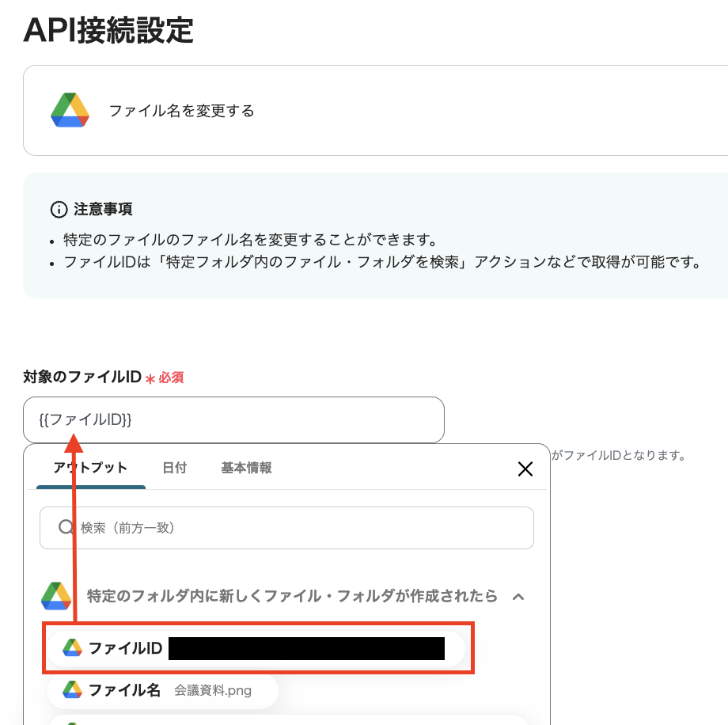728x725 pixels.
Task: Collapse the 特定のフォルダ内に新しくファイル section chevron
Action: [518, 596]
